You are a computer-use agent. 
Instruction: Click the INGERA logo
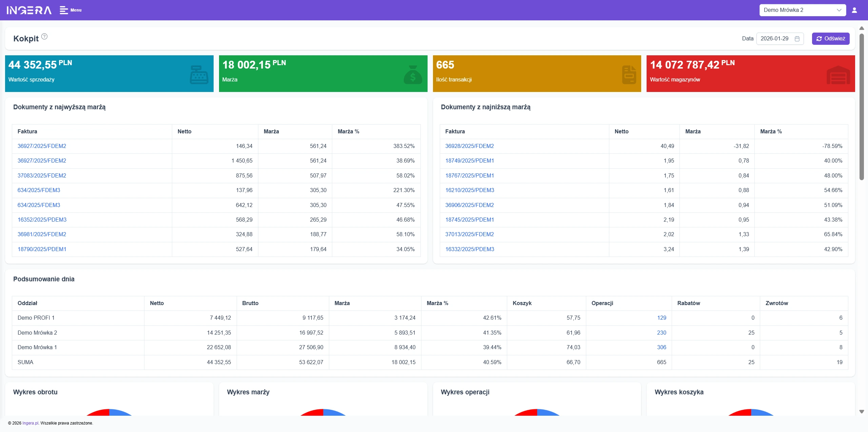point(29,10)
